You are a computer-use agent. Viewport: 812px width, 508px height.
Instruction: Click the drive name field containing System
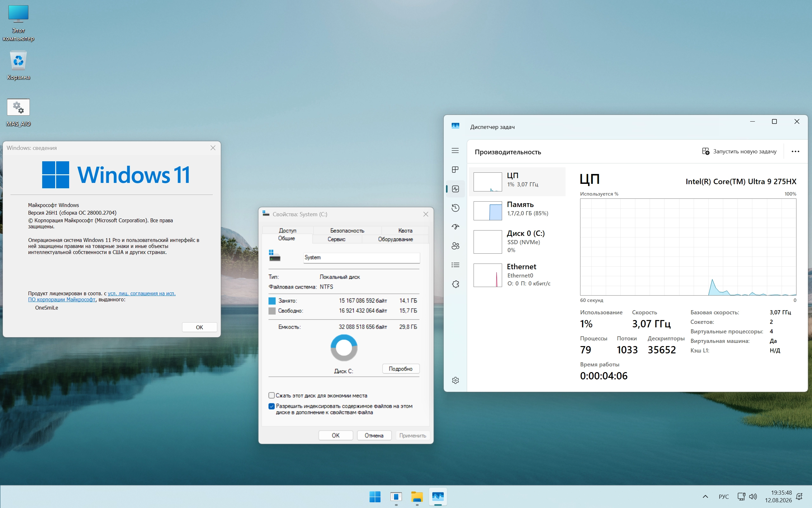tap(361, 258)
